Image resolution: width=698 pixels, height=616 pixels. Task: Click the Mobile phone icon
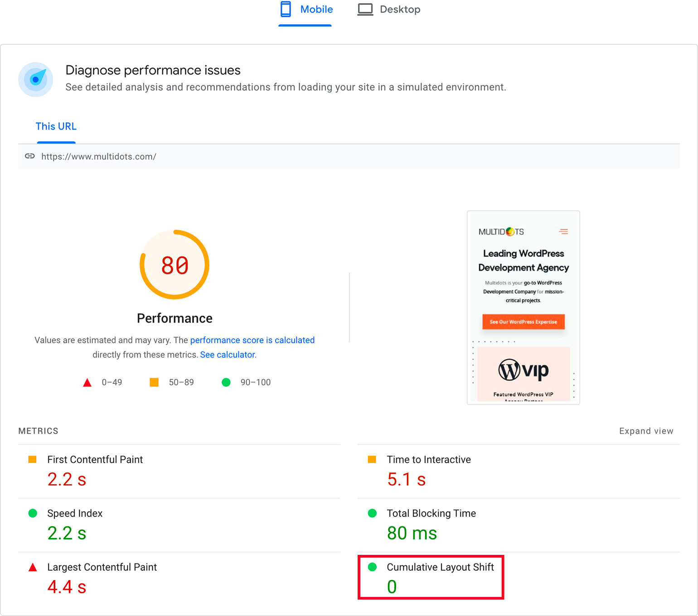tap(286, 9)
